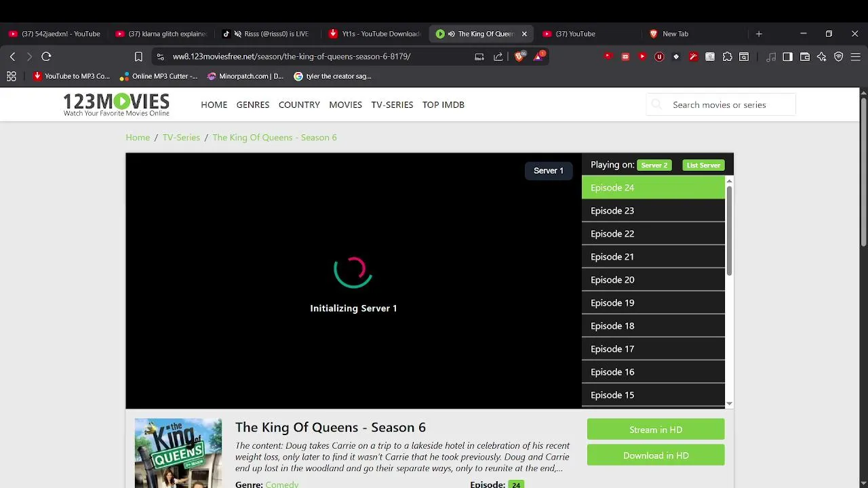Image resolution: width=868 pixels, height=488 pixels.
Task: Click the episode list scrollbar
Action: tap(730, 230)
